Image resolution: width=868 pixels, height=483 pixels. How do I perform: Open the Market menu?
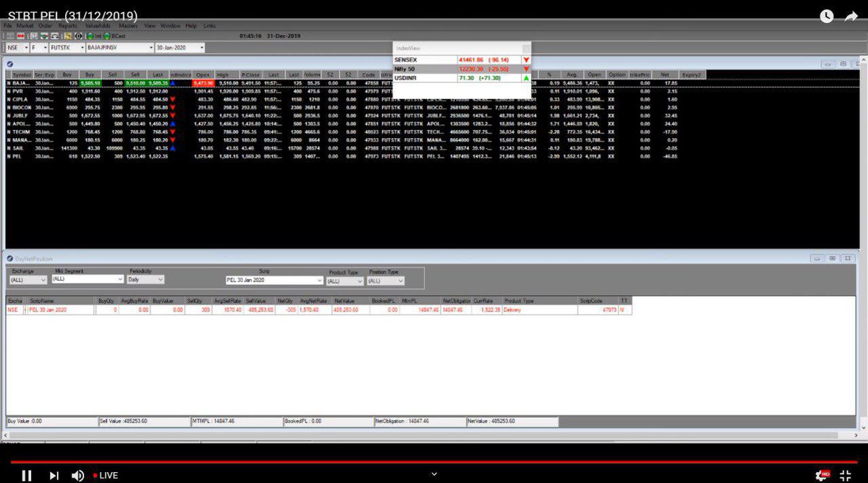pos(25,25)
